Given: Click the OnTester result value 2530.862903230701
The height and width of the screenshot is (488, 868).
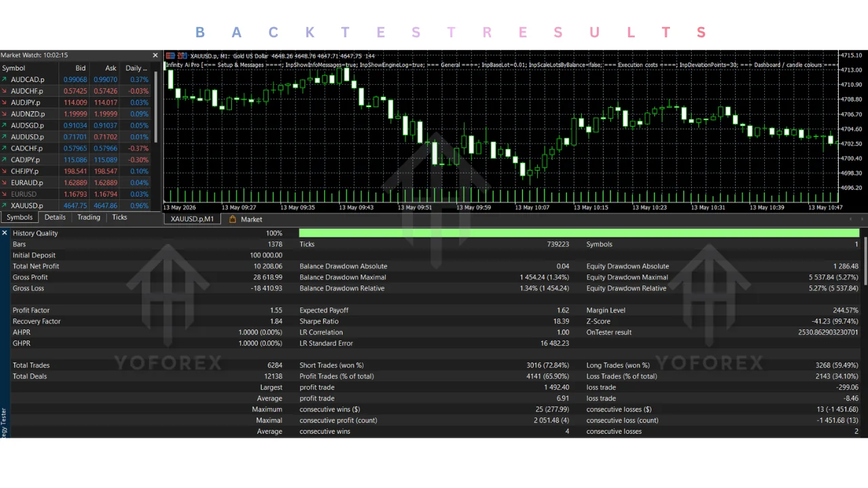Looking at the screenshot, I should (828, 333).
